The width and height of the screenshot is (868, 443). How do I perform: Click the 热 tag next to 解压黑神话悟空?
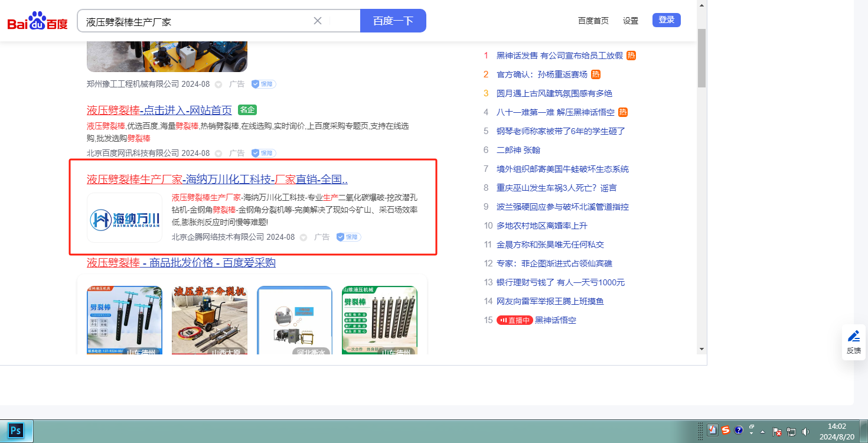coord(623,112)
